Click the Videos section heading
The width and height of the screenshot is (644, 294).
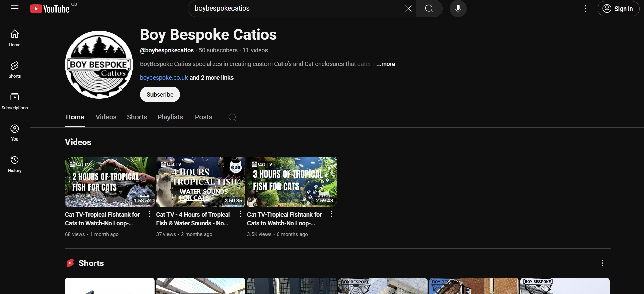[78, 142]
